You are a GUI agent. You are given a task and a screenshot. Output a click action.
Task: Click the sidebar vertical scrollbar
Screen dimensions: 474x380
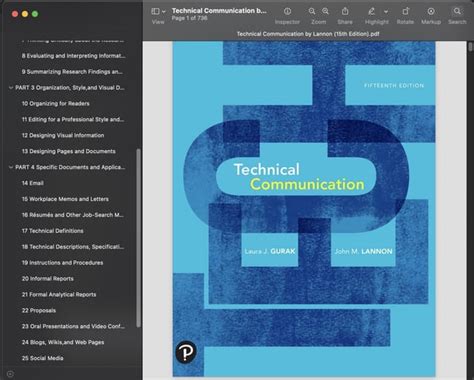click(x=138, y=238)
